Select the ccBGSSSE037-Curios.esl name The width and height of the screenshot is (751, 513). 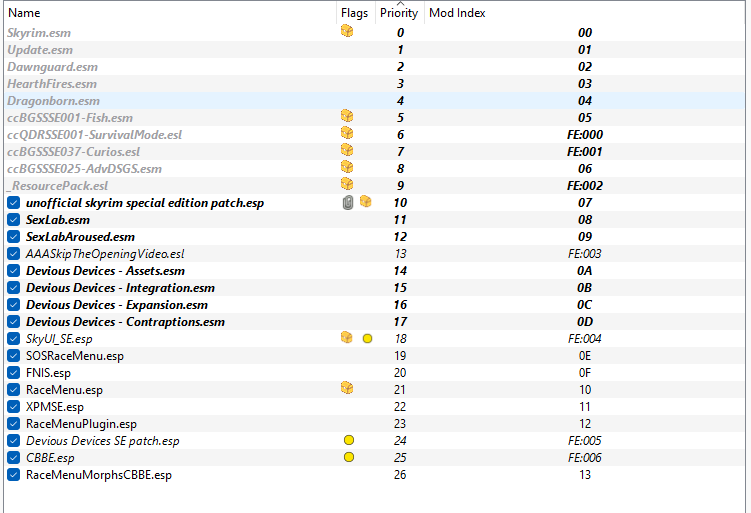click(73, 152)
